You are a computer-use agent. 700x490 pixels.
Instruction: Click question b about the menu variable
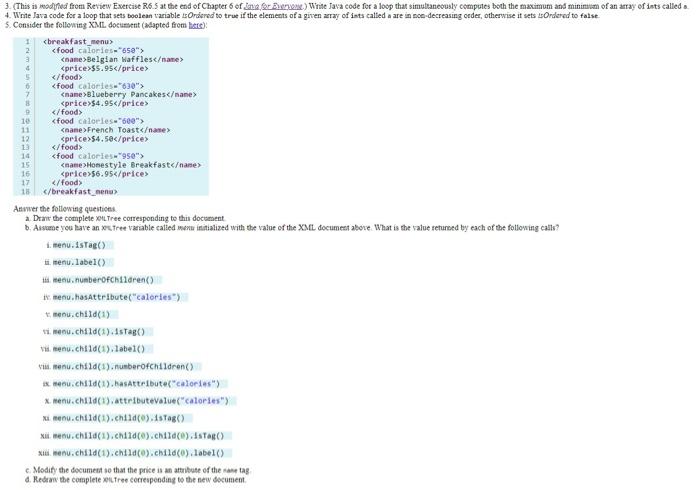tap(292, 228)
